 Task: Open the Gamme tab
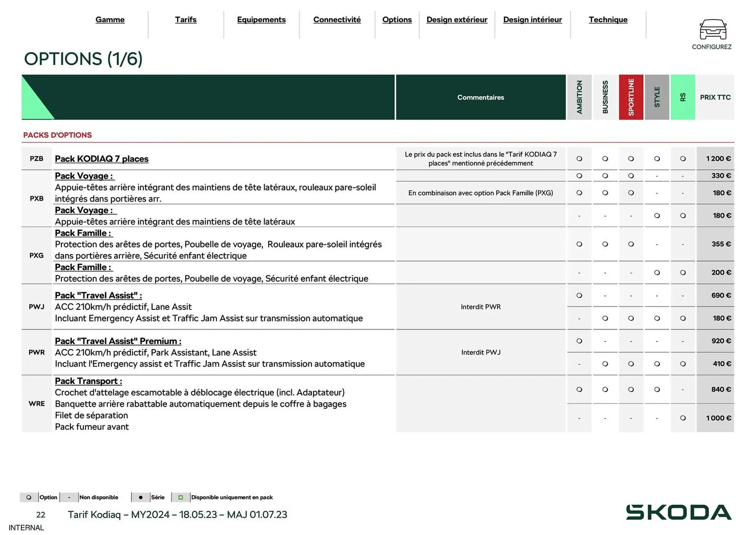(110, 20)
